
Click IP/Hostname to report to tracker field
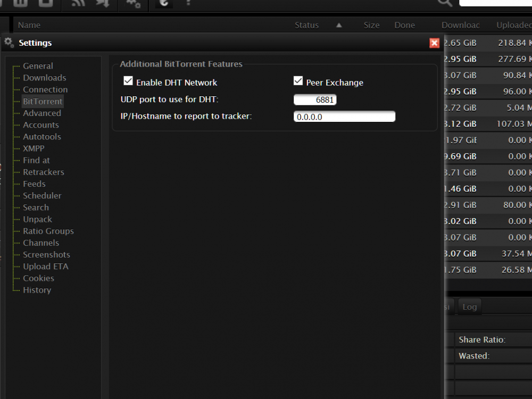click(x=344, y=117)
